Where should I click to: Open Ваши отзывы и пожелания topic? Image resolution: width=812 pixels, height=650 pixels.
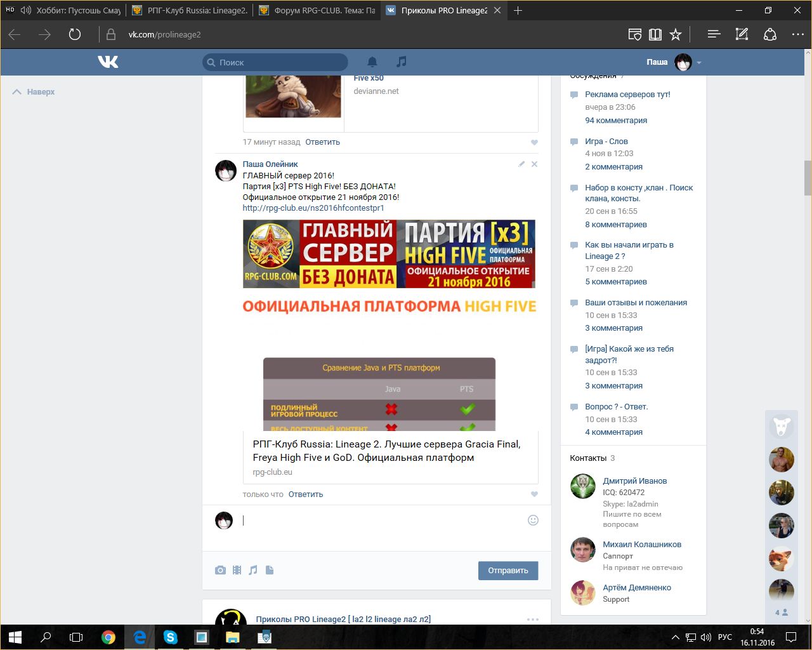(636, 303)
